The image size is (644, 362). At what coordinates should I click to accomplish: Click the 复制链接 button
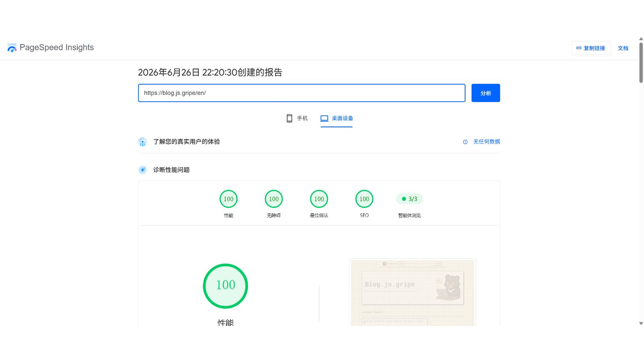coord(591,48)
